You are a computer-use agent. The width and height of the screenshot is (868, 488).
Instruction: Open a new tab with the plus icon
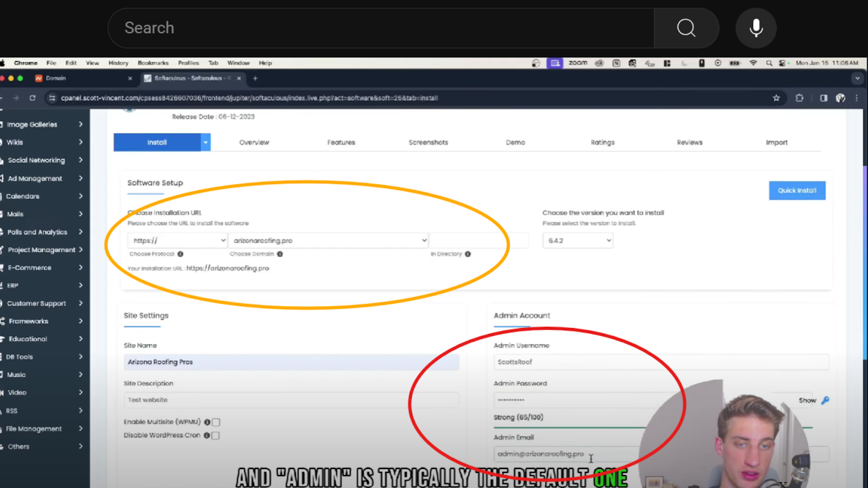(x=255, y=78)
